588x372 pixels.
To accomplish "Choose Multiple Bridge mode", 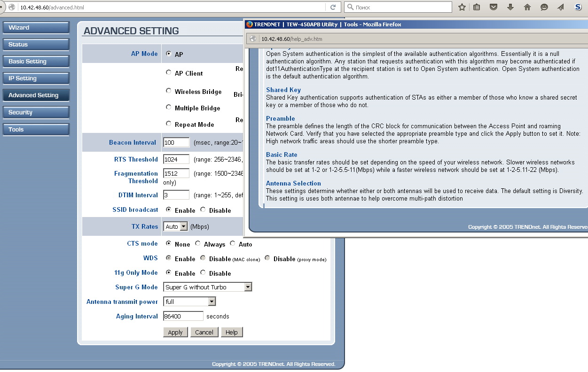I will click(169, 107).
